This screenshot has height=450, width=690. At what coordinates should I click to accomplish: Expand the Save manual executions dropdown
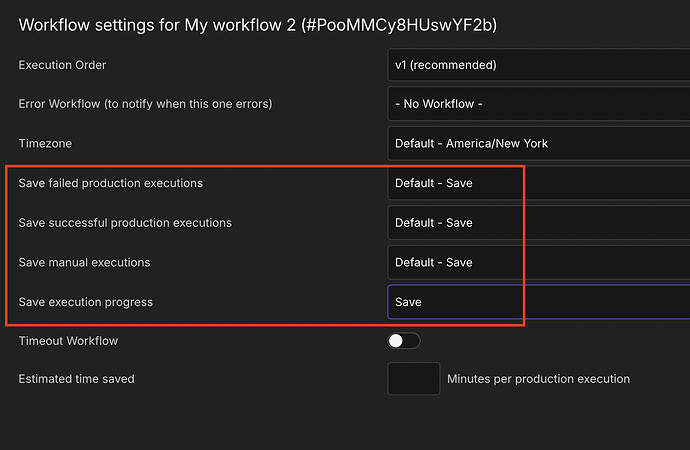coord(538,262)
